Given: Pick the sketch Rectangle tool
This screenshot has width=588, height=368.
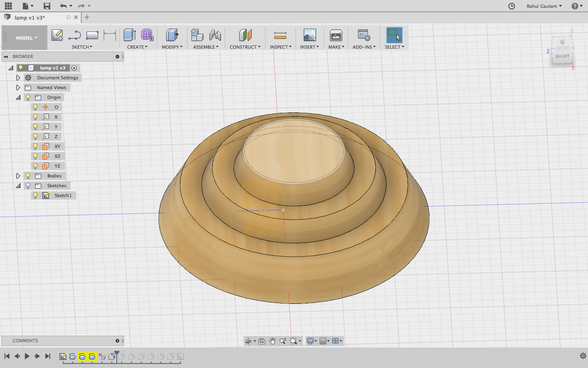Looking at the screenshot, I should 92,36.
